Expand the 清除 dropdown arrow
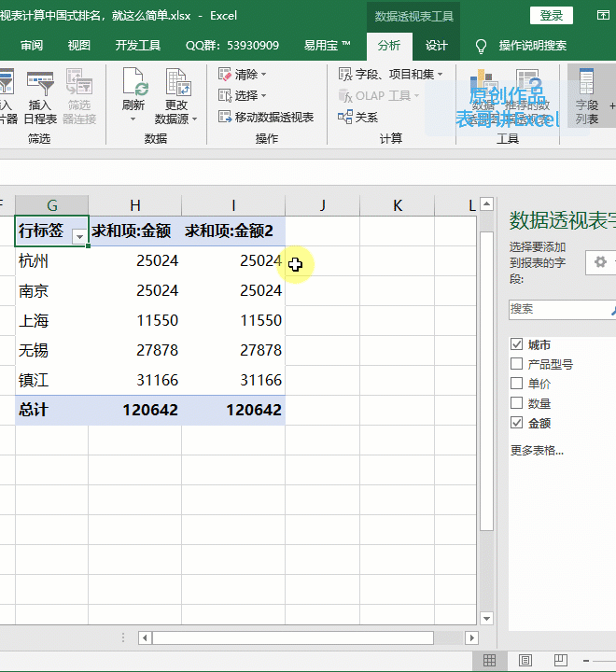 click(x=263, y=74)
